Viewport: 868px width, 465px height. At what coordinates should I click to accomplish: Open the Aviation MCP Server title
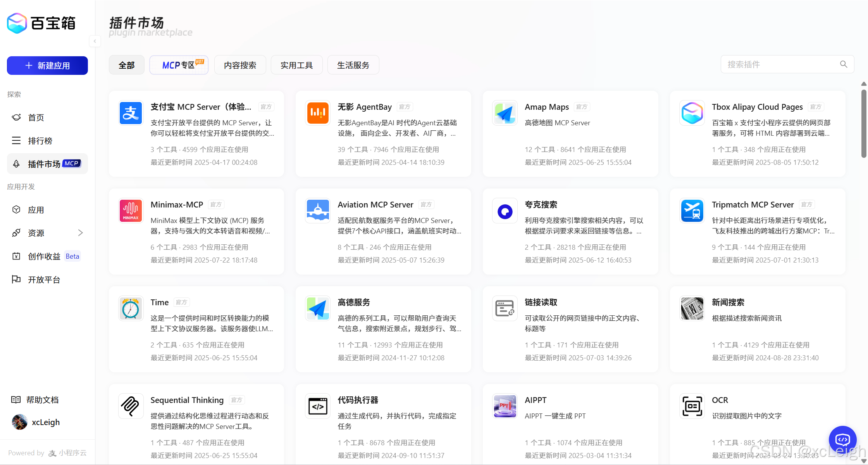[375, 204]
